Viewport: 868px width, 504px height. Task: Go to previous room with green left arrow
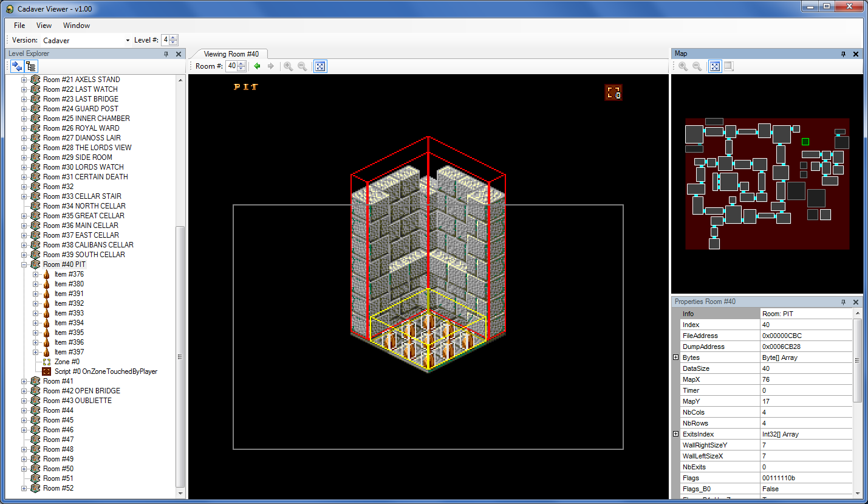[257, 66]
